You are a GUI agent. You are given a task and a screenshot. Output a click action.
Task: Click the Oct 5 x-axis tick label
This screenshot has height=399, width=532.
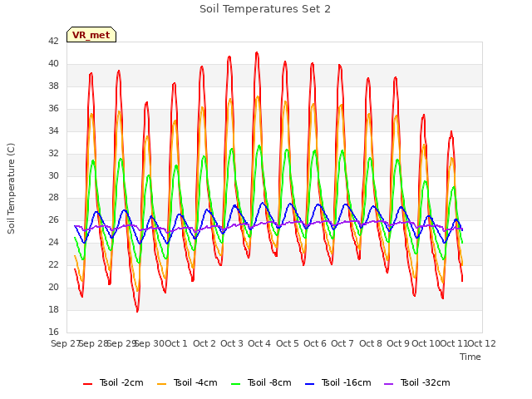point(288,343)
